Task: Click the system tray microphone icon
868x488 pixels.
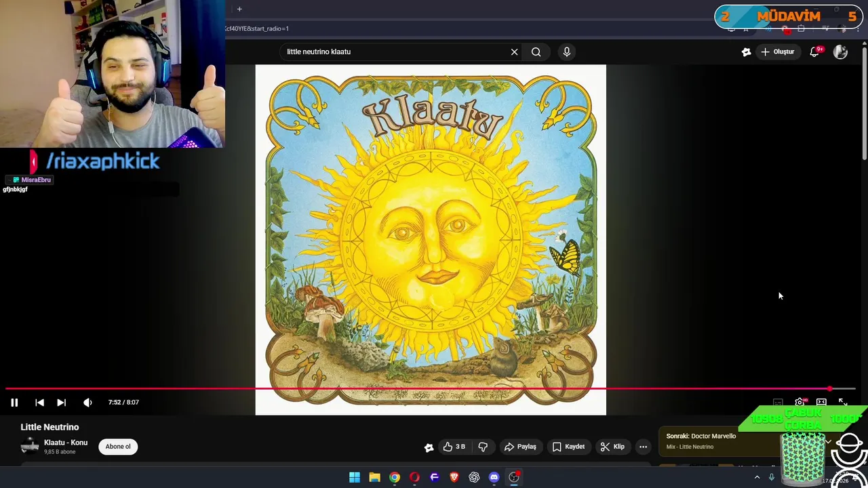Action: pyautogui.click(x=771, y=477)
